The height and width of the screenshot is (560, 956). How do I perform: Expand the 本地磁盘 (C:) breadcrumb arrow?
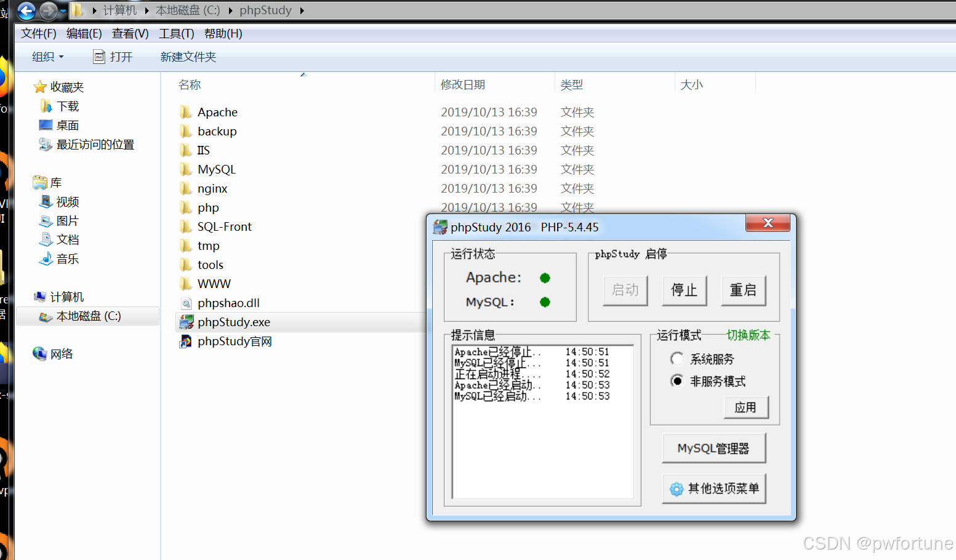pyautogui.click(x=230, y=10)
